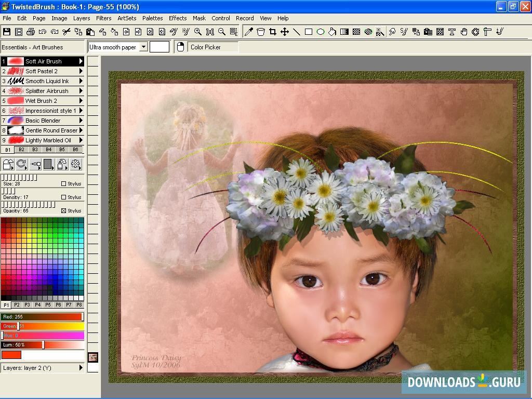This screenshot has height=399, width=532.
Task: Select the Hand pan tool
Action: point(464,32)
